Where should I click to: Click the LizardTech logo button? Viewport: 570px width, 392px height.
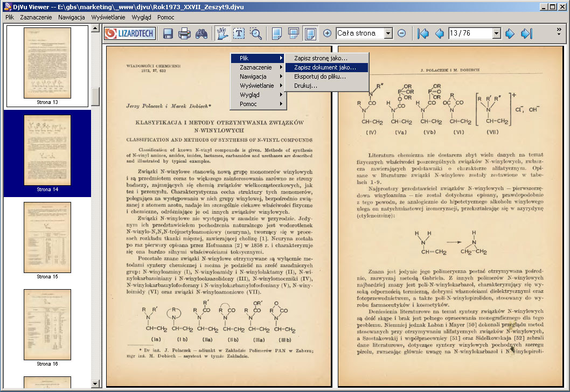130,33
